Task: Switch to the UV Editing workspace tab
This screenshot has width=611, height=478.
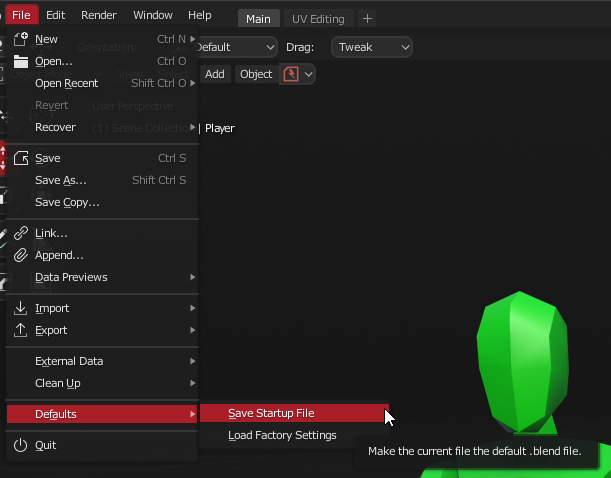Action: 318,19
